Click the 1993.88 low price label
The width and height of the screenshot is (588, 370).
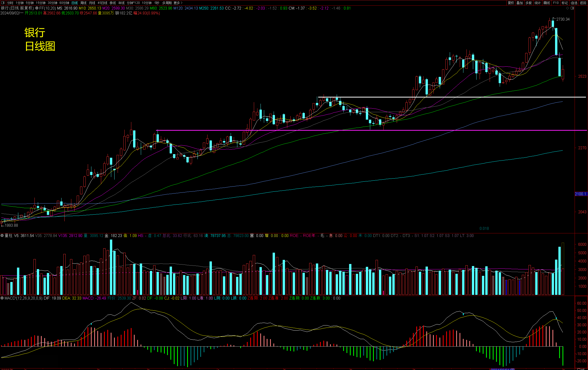(11, 225)
